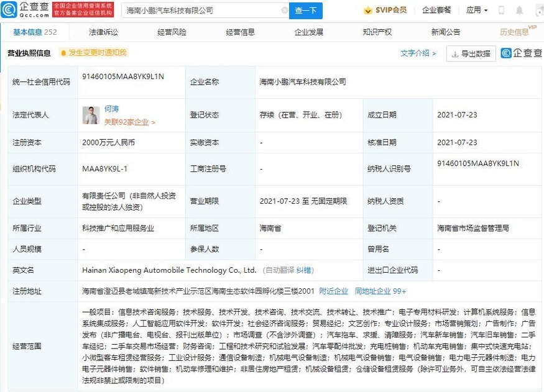
Task: Click the download icon in 导出数据
Action: click(x=455, y=54)
